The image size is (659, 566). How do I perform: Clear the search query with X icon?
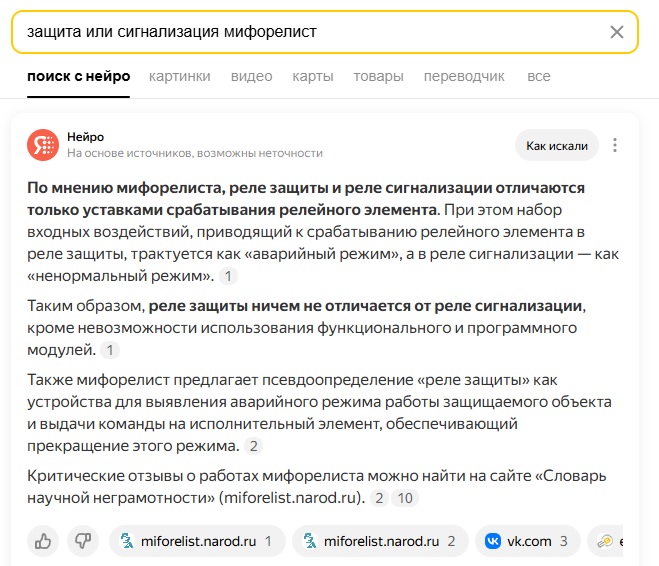tap(617, 32)
